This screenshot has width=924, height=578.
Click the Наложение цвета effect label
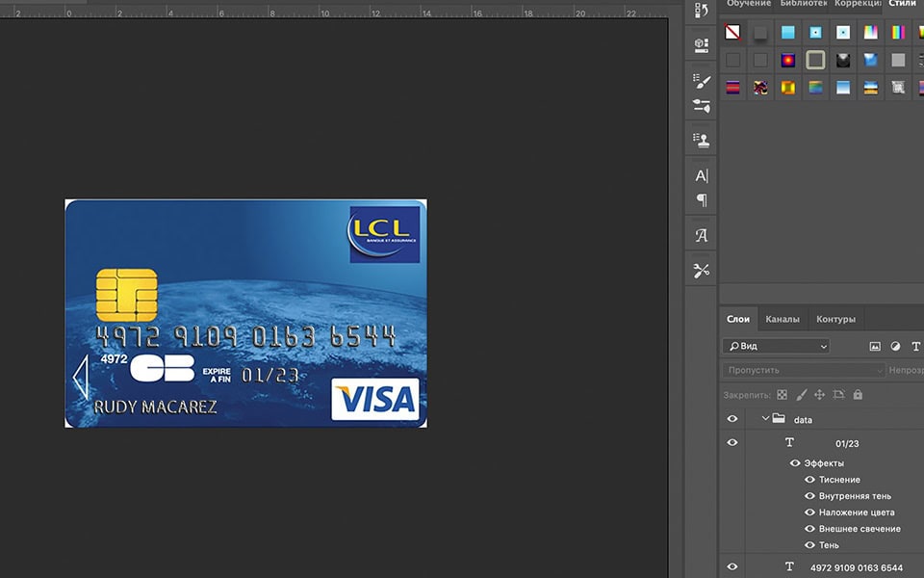pos(857,512)
